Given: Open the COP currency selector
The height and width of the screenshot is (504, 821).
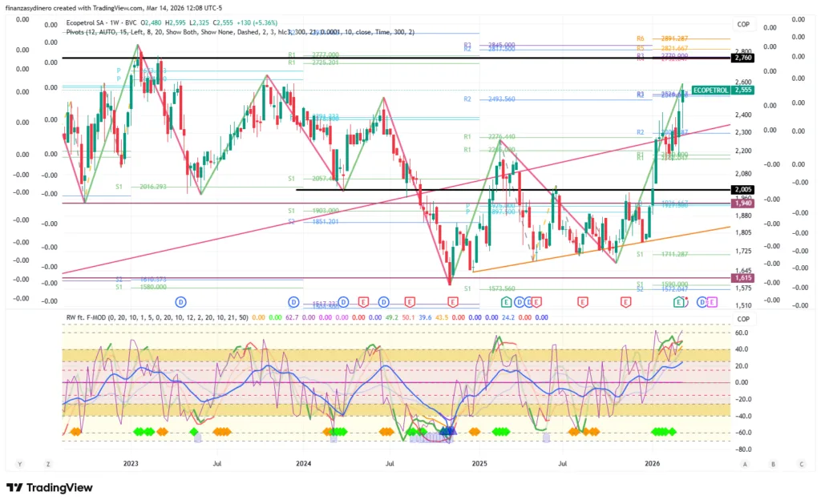Looking at the screenshot, I should click(744, 23).
